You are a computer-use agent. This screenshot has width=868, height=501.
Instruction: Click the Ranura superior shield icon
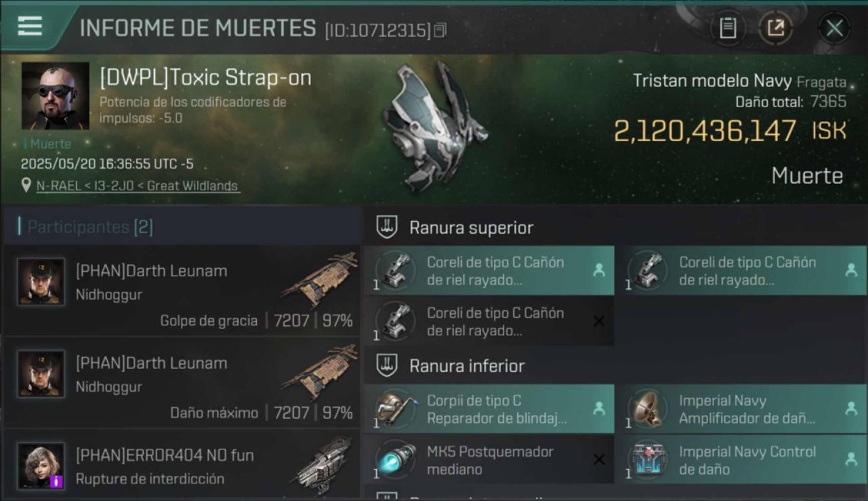(387, 227)
